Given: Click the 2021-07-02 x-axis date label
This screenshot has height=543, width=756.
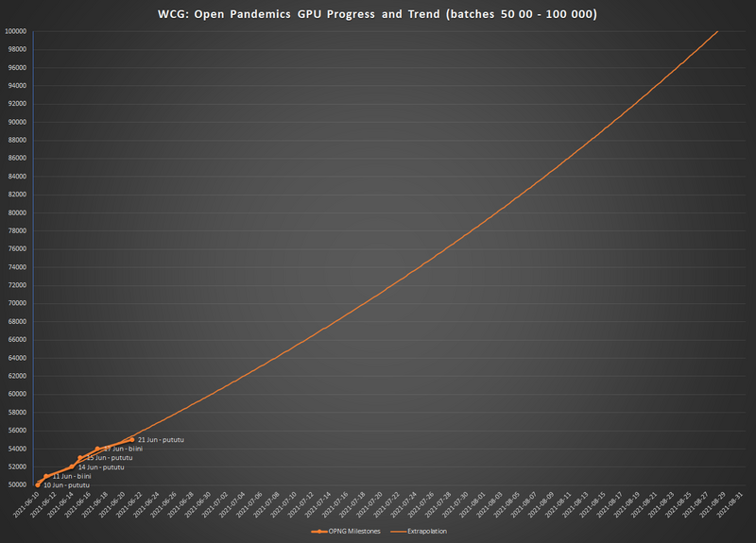Looking at the screenshot, I should (x=215, y=505).
